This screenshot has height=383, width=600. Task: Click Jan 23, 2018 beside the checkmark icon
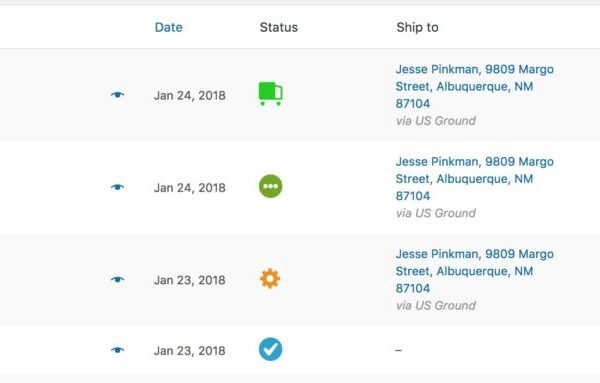click(x=190, y=351)
